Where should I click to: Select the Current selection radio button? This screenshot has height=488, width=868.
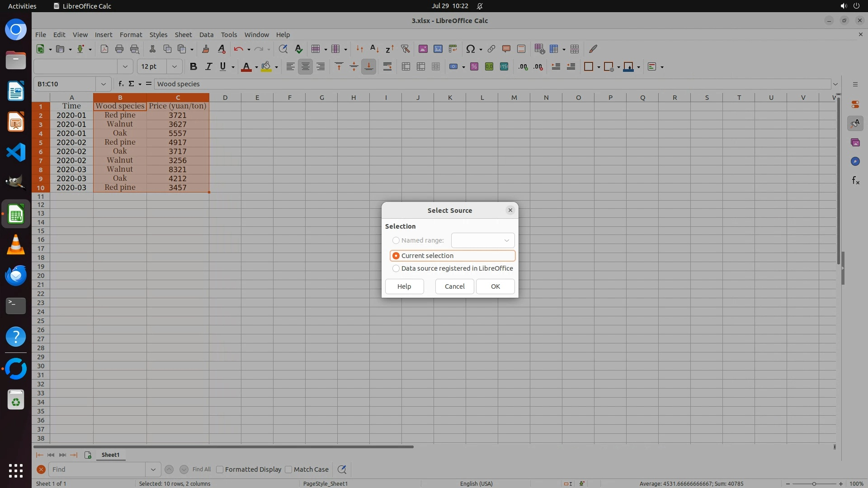[396, 256]
